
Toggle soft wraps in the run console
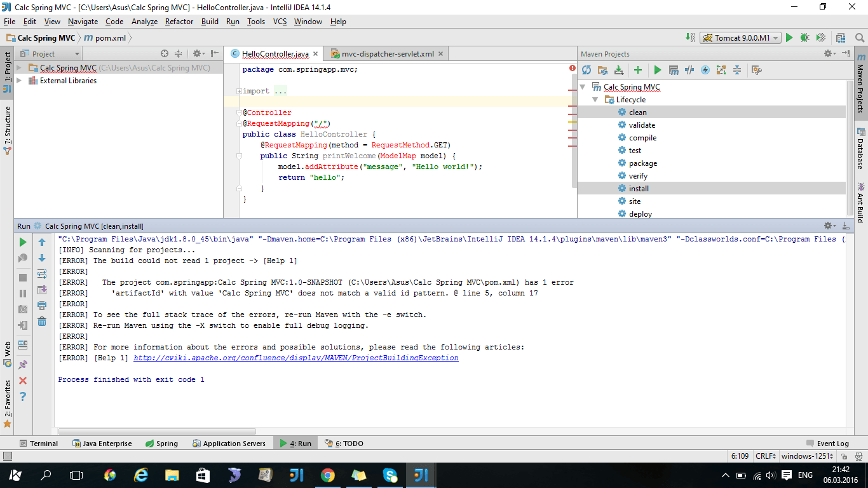click(x=42, y=274)
